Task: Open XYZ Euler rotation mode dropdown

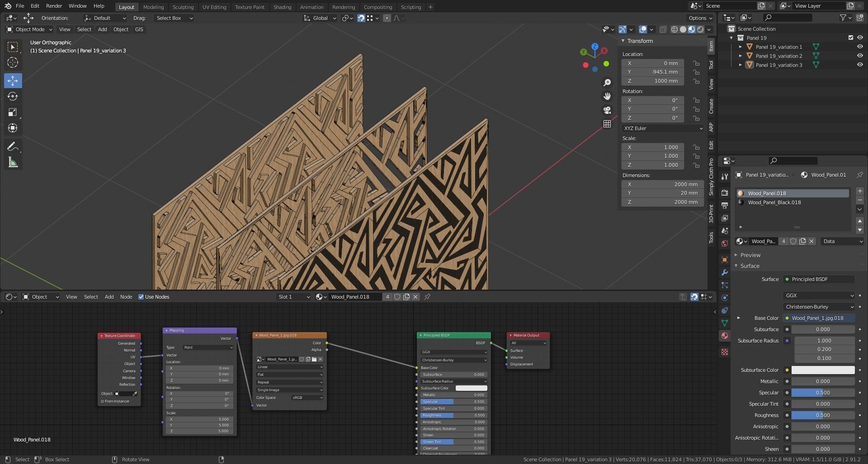Action: [x=663, y=128]
